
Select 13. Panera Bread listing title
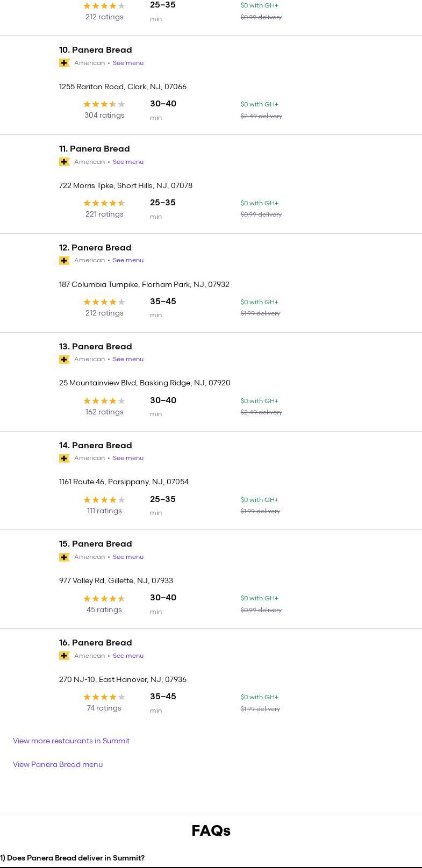96,347
